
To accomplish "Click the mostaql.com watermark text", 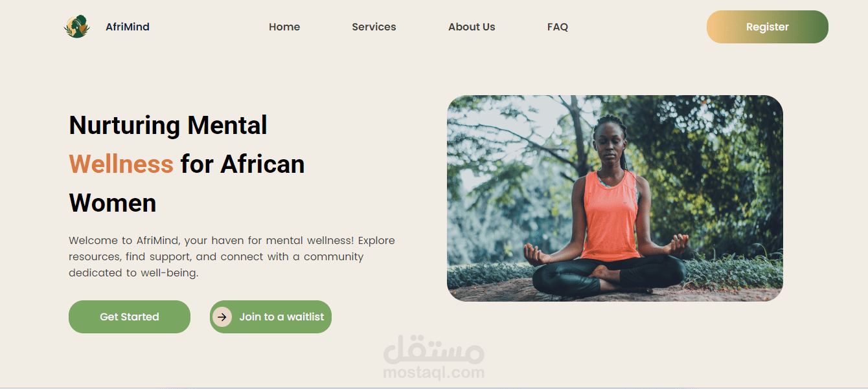I will [434, 373].
